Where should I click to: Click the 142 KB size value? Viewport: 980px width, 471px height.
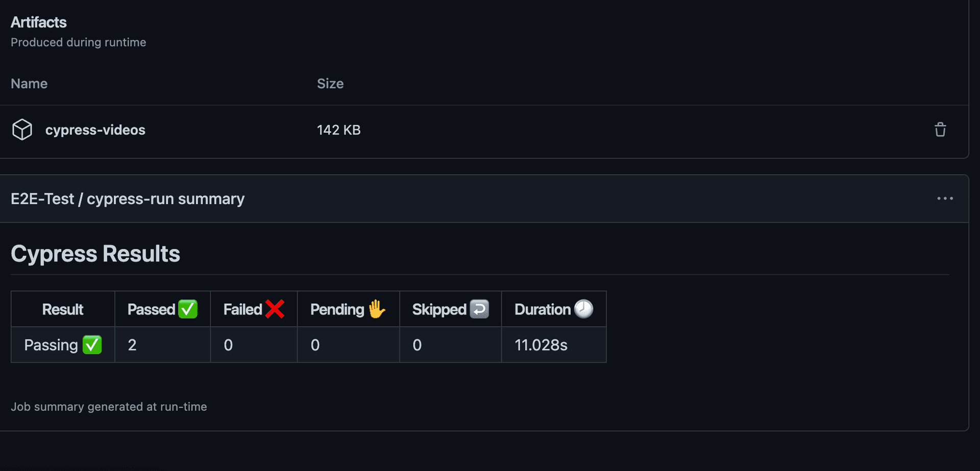(339, 130)
